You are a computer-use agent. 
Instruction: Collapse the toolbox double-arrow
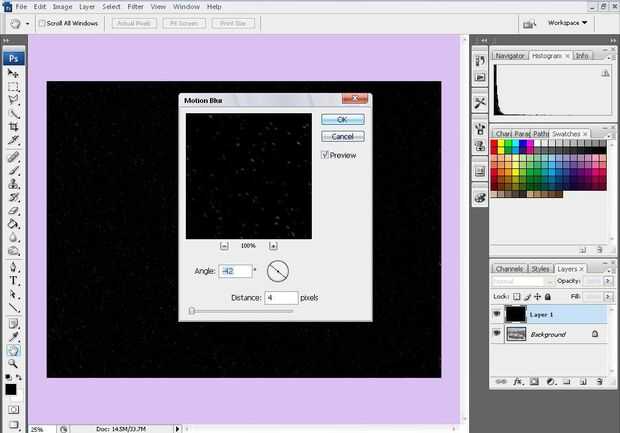coord(6,41)
